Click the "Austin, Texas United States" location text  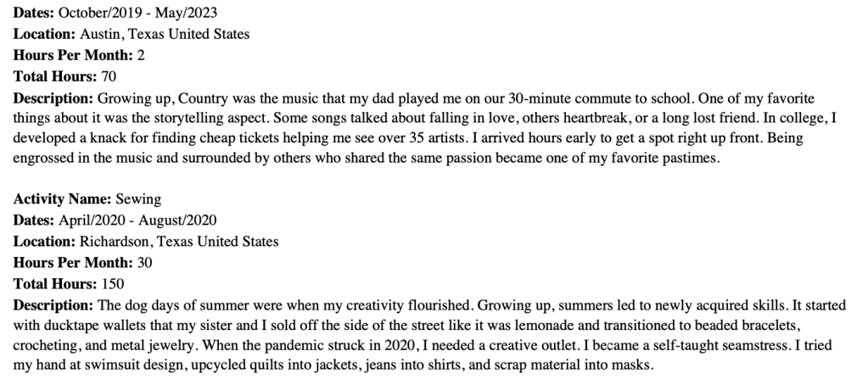pyautogui.click(x=165, y=35)
